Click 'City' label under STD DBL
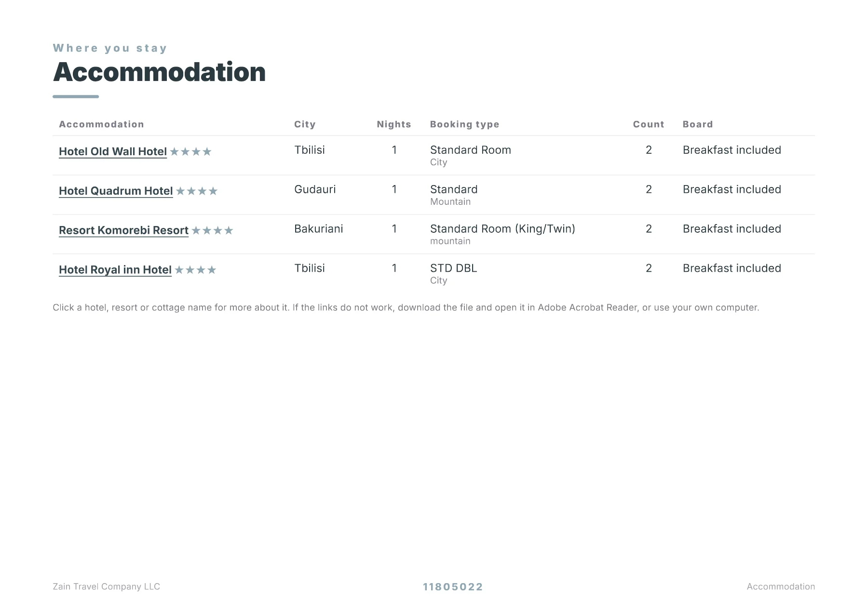This screenshot has height=613, width=868. click(439, 280)
